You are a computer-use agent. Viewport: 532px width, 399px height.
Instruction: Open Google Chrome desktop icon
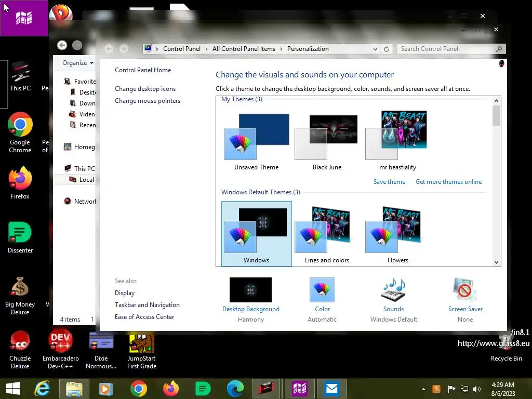[20, 132]
